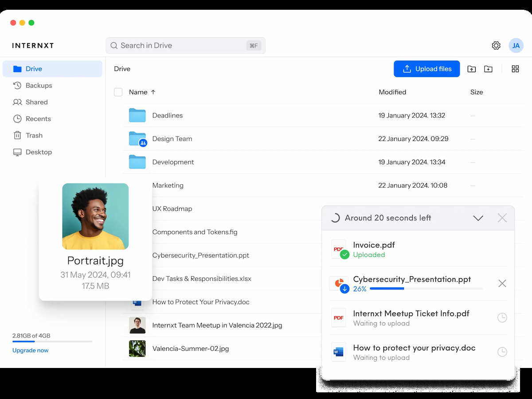The height and width of the screenshot is (399, 532).
Task: Cancel the Cybersecurity_Presentation.ppt upload
Action: [x=502, y=283]
